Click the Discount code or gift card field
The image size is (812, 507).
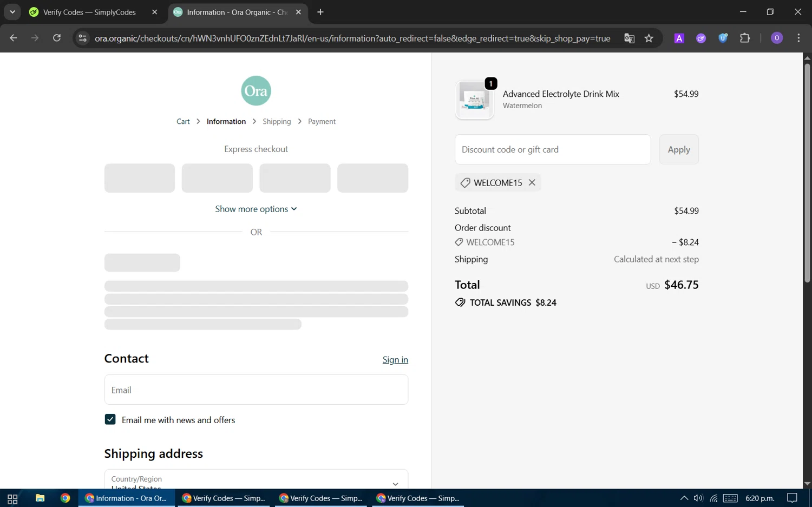[553, 149]
